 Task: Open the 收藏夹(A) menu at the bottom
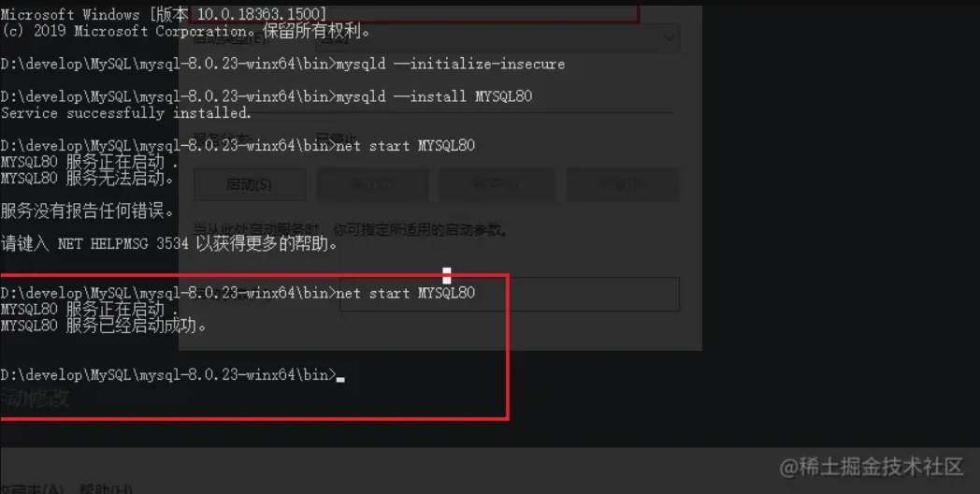pos(33,488)
